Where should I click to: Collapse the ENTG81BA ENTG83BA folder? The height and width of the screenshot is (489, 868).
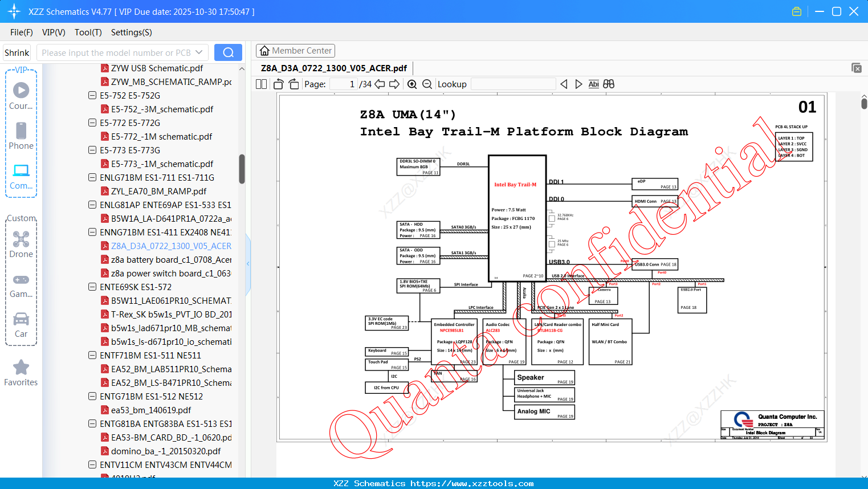click(x=92, y=424)
